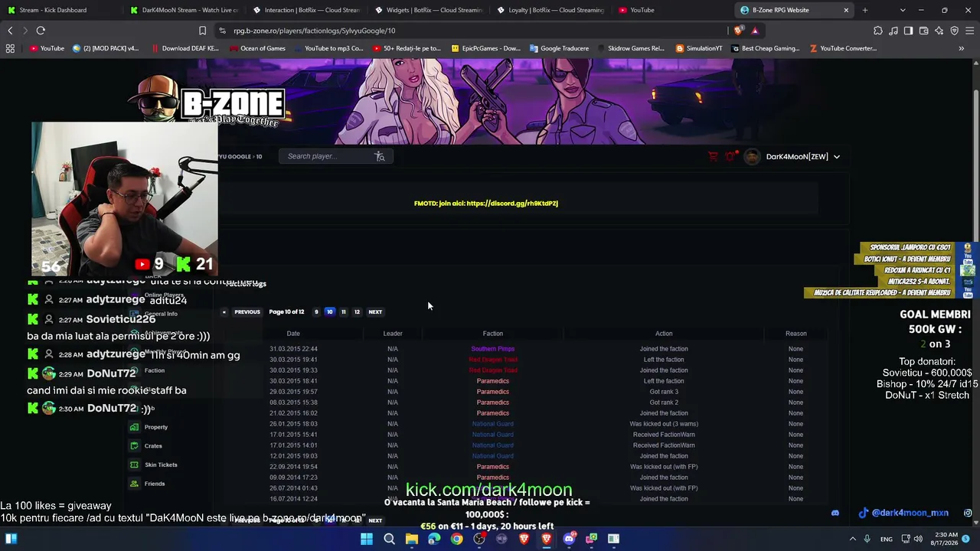Screen dimensions: 980x551
Task: Open the Brave Wallet icon
Action: click(x=924, y=31)
